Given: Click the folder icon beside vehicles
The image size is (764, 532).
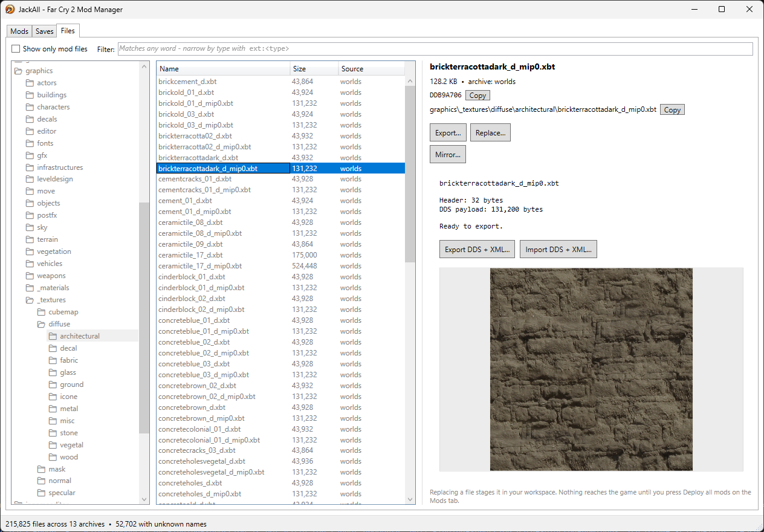Looking at the screenshot, I should (x=30, y=264).
